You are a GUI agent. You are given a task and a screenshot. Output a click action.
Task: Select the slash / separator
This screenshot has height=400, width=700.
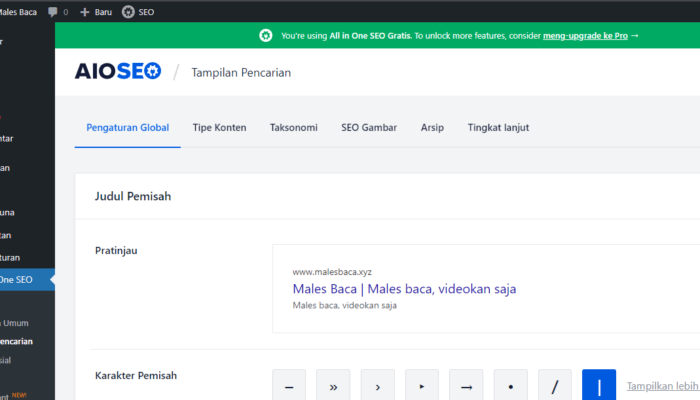555,386
